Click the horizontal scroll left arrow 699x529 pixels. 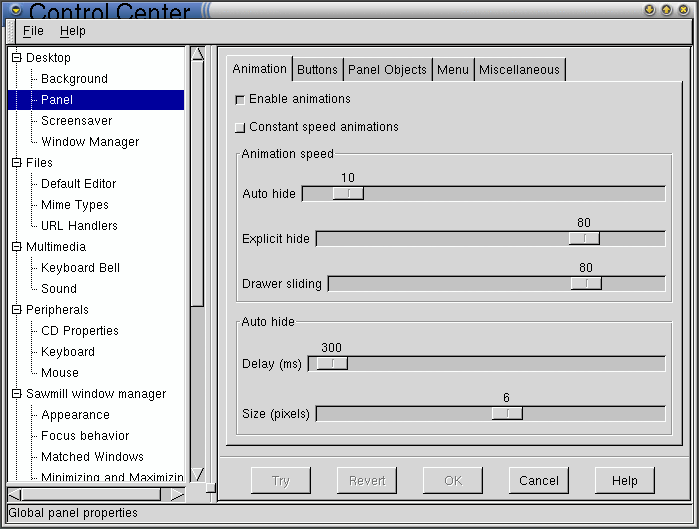[14, 494]
